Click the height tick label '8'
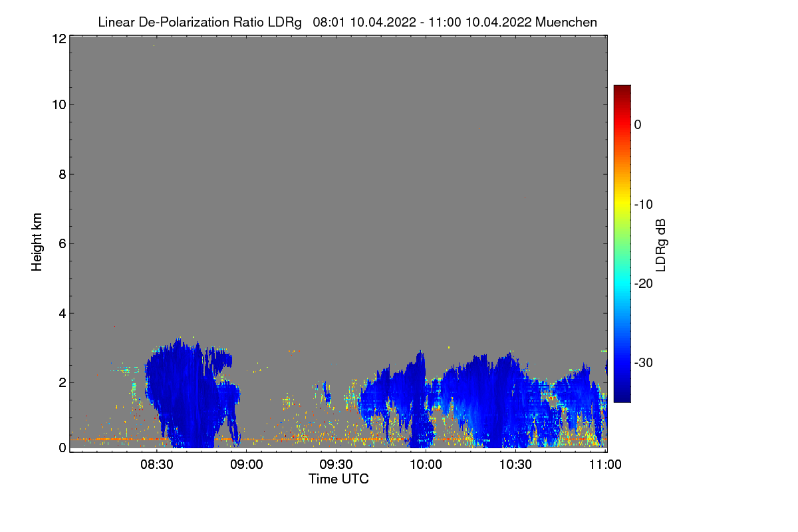Image resolution: width=798 pixels, height=532 pixels. (x=61, y=174)
